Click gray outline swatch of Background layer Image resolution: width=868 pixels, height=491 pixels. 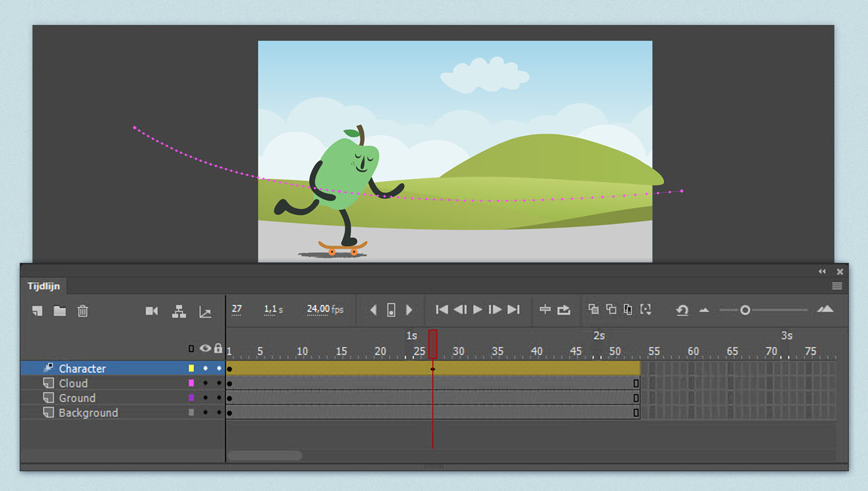tap(191, 413)
